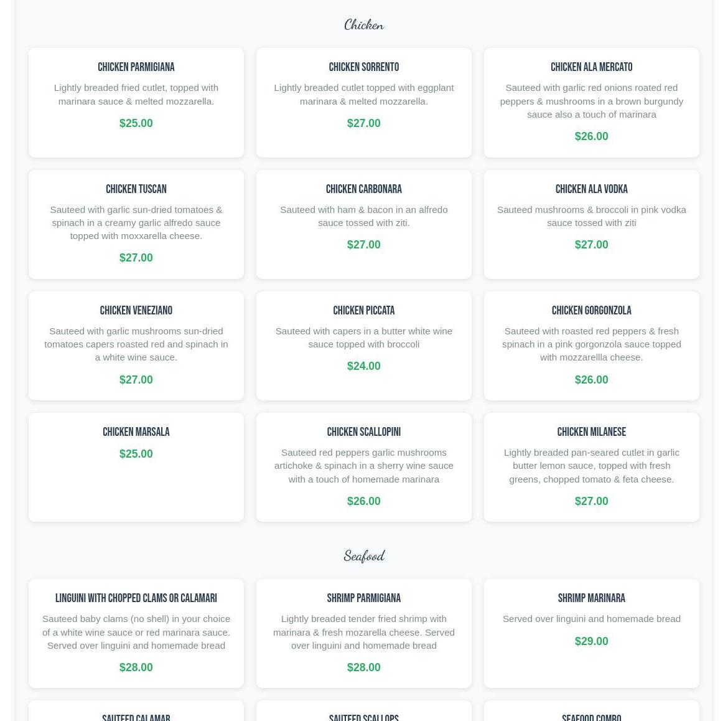Screen dimensions: 728x721
Task: Click the Chicken Piccata $24.00 price
Action: [x=363, y=366]
